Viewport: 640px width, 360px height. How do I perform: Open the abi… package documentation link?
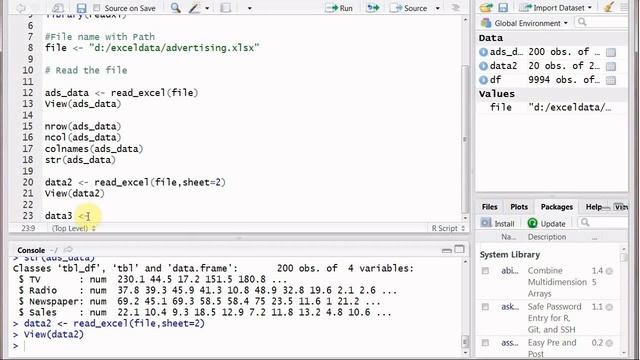click(x=509, y=271)
